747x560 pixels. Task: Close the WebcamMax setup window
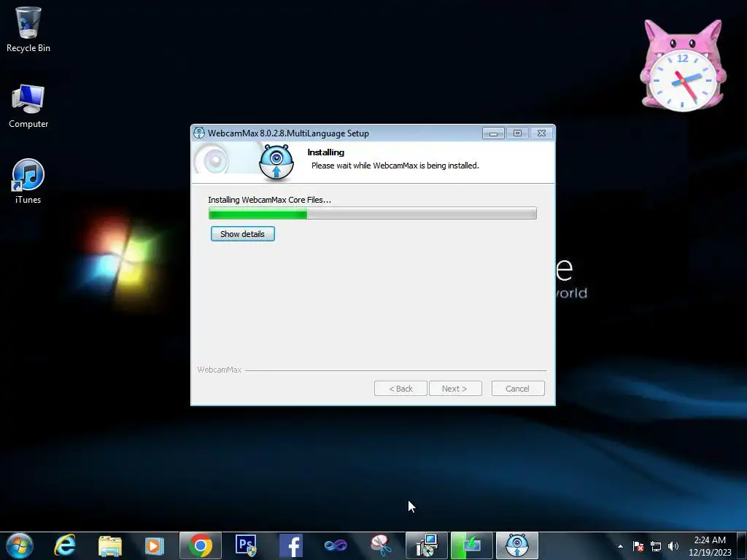pos(542,133)
